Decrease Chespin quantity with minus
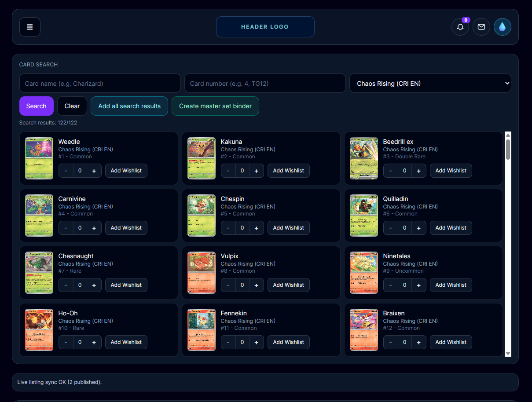532x402 pixels. point(228,228)
